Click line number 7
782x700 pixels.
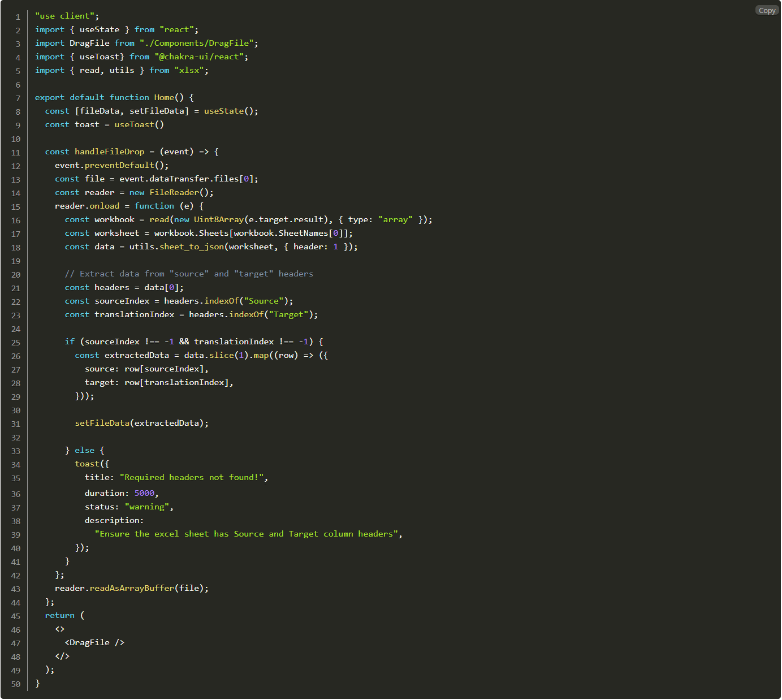click(x=18, y=97)
